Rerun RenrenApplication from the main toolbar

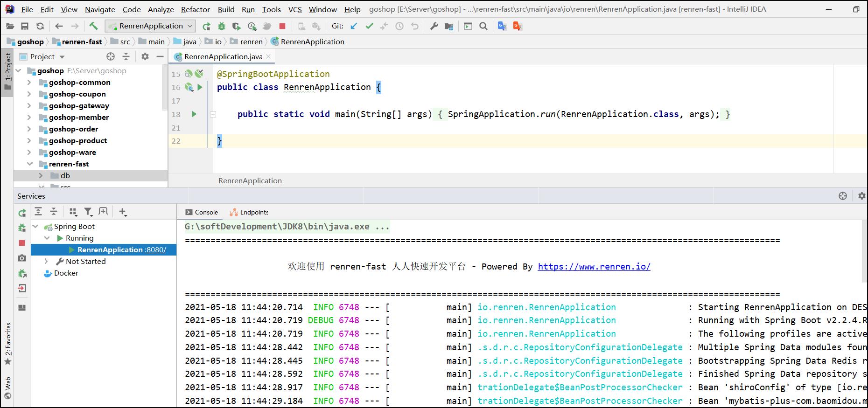(x=206, y=26)
